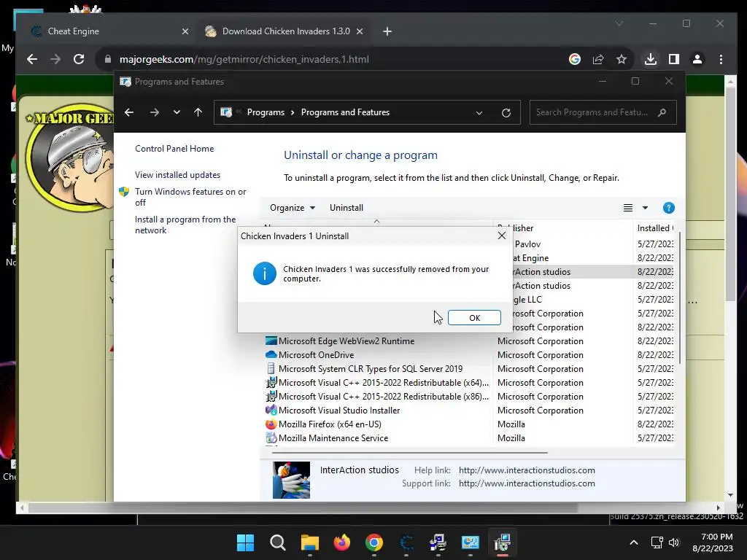Screen dimensions: 747x560
Task: Click the Uninstall toolbar button
Action: (347, 208)
